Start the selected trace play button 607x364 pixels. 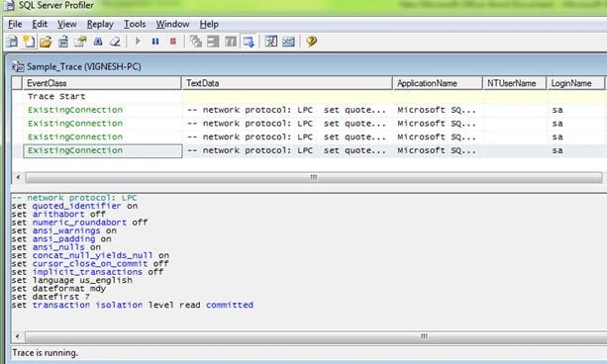click(138, 41)
